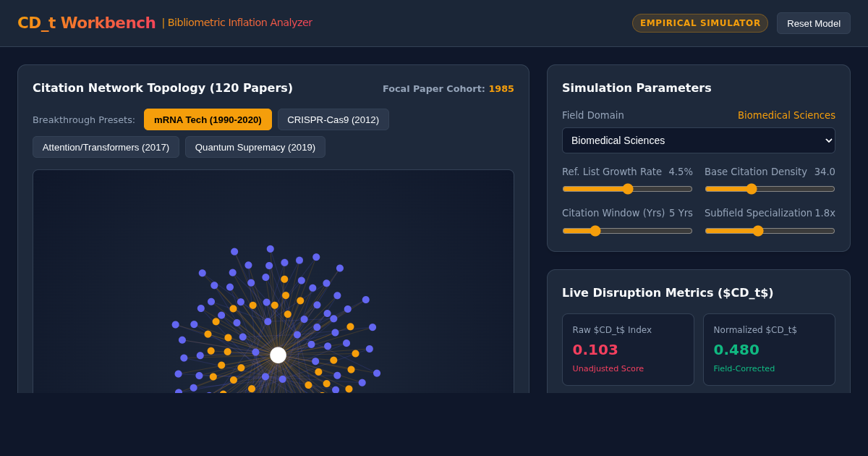Image resolution: width=868 pixels, height=456 pixels.
Task: Adjust the Base Citation Density slider
Action: (770, 189)
